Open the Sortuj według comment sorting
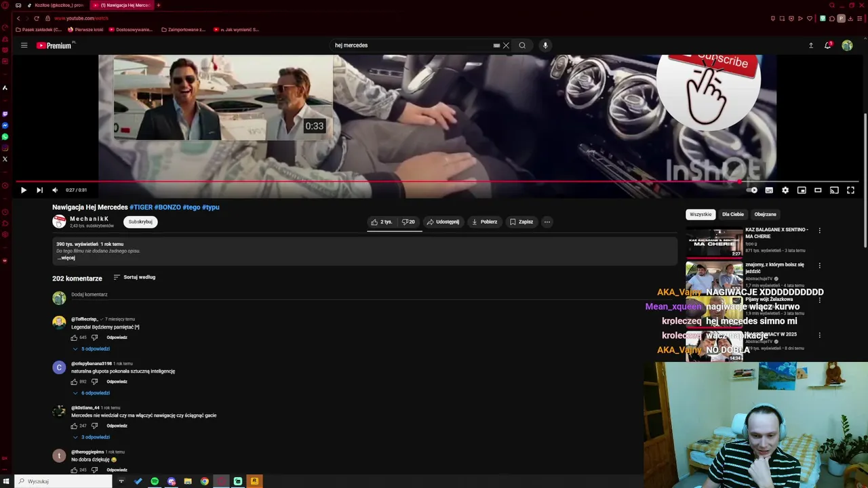The width and height of the screenshot is (868, 488). [134, 277]
